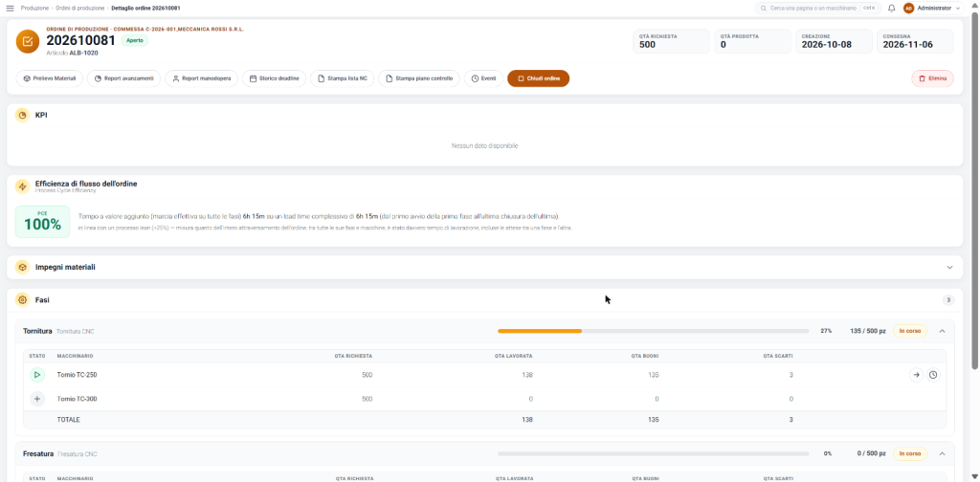
Task: Click the flow efficiency lightning icon
Action: pyautogui.click(x=23, y=186)
